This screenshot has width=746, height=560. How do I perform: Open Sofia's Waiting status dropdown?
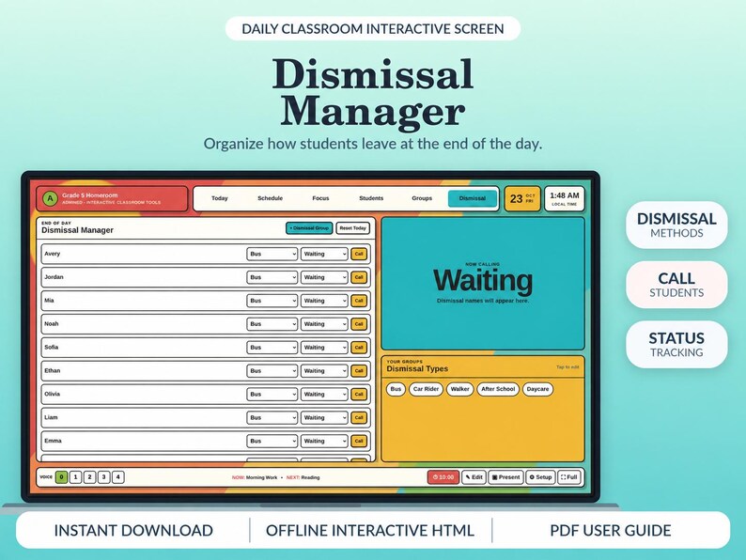(324, 348)
